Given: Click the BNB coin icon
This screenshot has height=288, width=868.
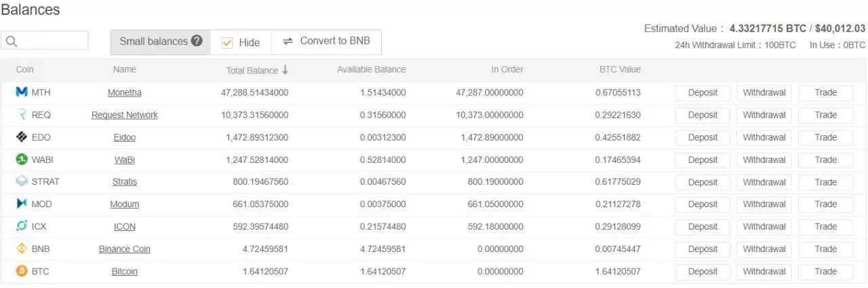Looking at the screenshot, I should tap(22, 249).
